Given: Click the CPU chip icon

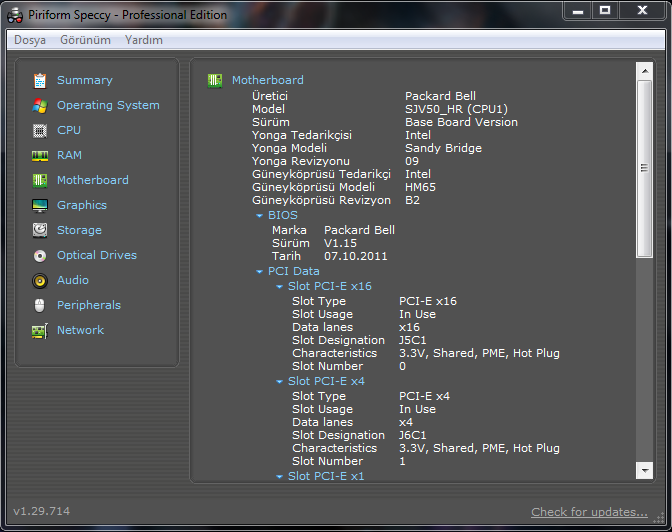Looking at the screenshot, I should coord(40,130).
